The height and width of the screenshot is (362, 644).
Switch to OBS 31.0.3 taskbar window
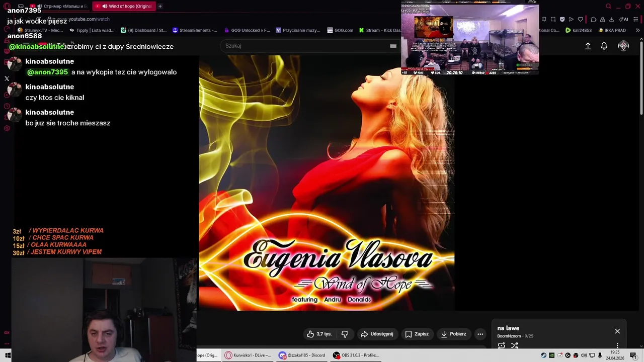click(x=356, y=355)
